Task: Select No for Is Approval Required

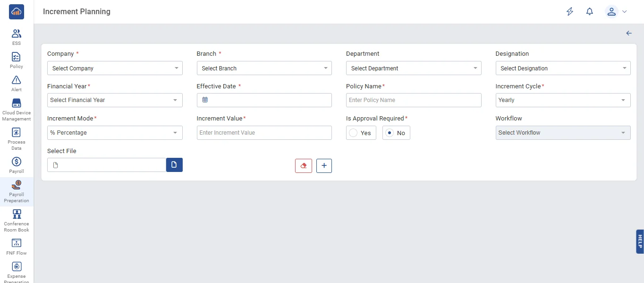Action: coord(390,133)
